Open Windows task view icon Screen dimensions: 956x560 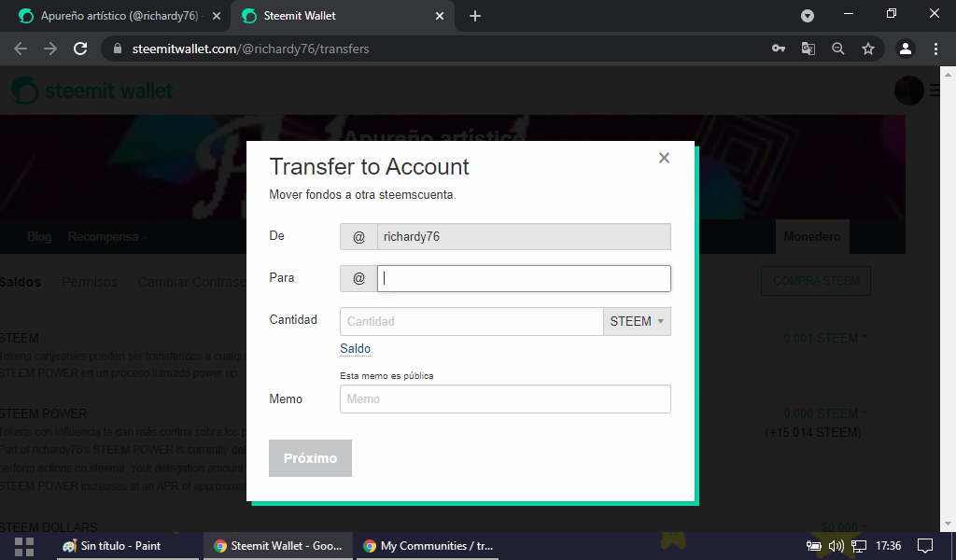(x=24, y=546)
